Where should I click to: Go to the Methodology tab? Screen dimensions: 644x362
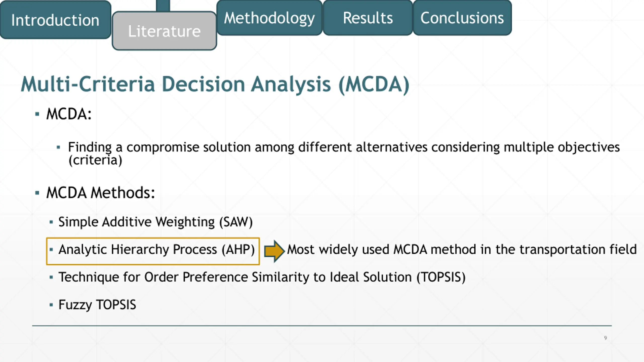269,18
